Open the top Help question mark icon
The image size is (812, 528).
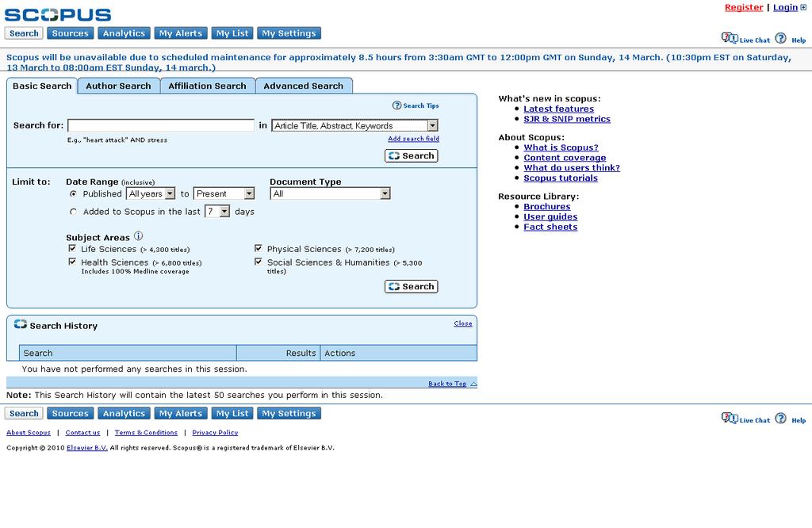780,38
